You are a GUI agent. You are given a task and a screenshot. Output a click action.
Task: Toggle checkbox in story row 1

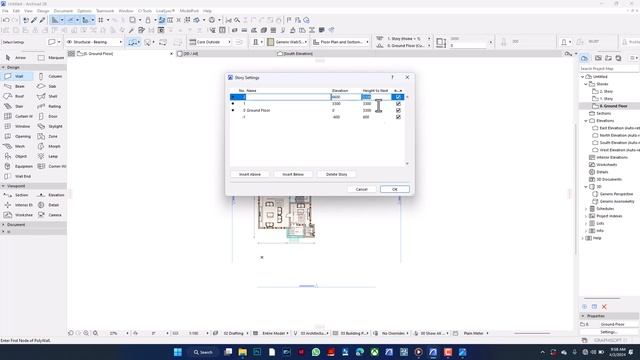398,104
